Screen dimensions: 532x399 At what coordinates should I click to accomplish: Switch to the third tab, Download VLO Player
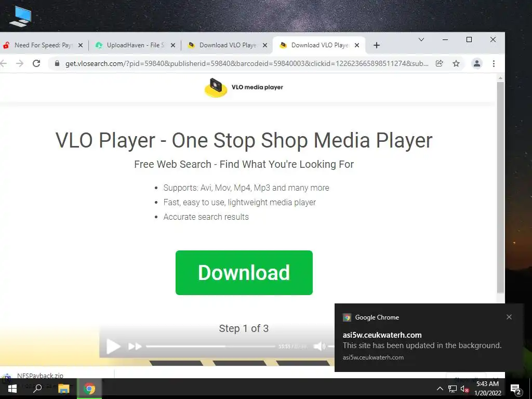coord(228,45)
